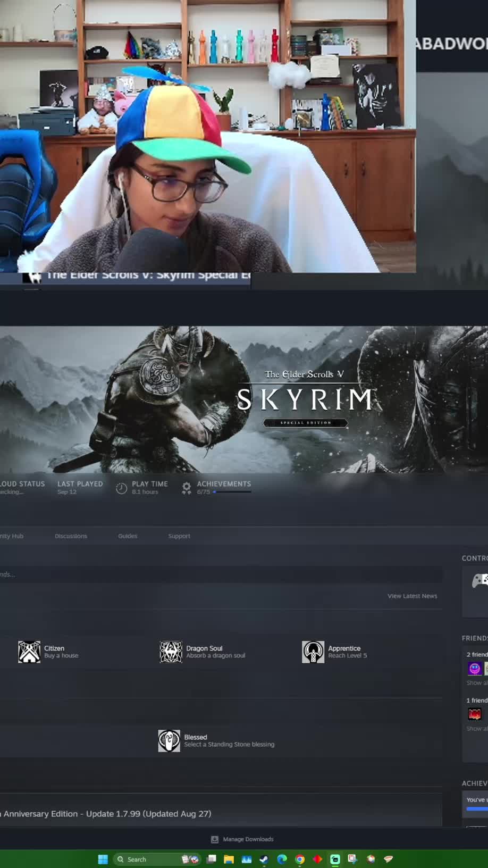Open Microsoft Edge from the taskbar
This screenshot has width=488, height=868.
(x=282, y=859)
